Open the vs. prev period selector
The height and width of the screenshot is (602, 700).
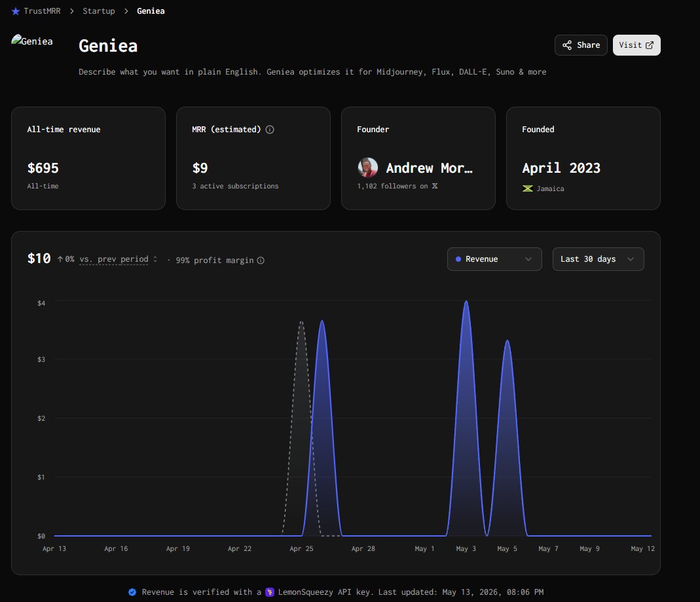click(x=118, y=259)
